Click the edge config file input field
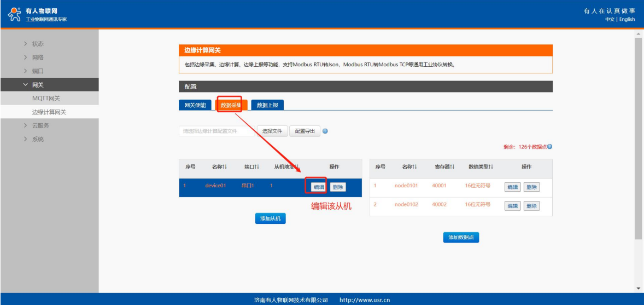This screenshot has width=644, height=305. 216,131
